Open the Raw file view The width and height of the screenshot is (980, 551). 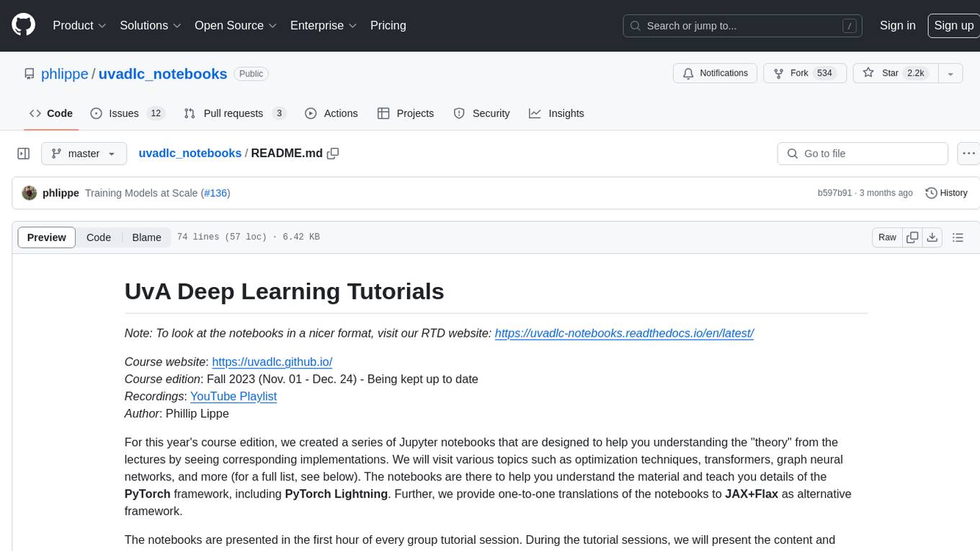coord(887,237)
